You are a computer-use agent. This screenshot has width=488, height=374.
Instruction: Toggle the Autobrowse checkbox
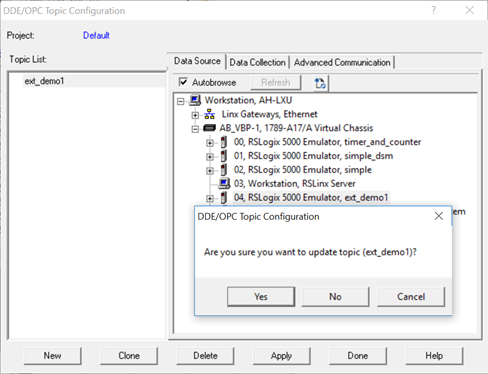pyautogui.click(x=183, y=82)
